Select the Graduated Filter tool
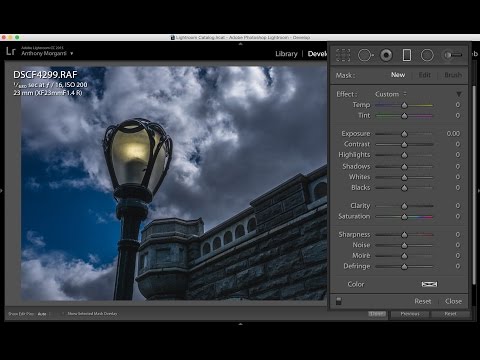Screen dimensions: 480x360 [407, 55]
